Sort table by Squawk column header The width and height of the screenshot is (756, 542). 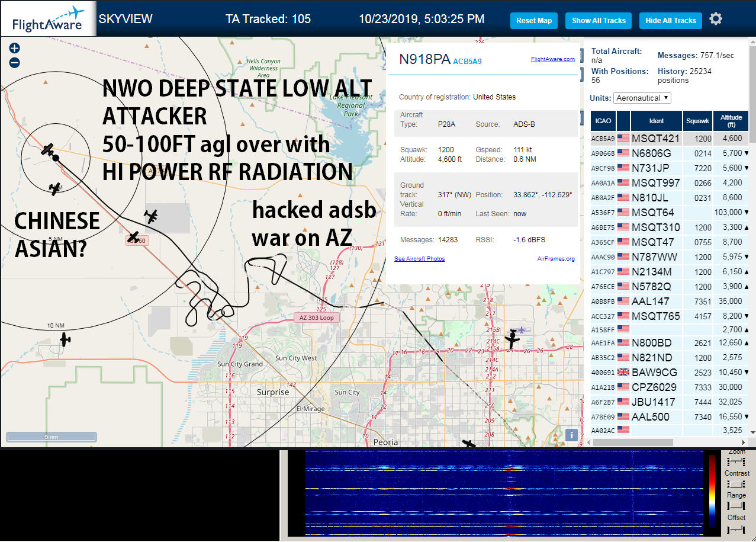tap(697, 121)
